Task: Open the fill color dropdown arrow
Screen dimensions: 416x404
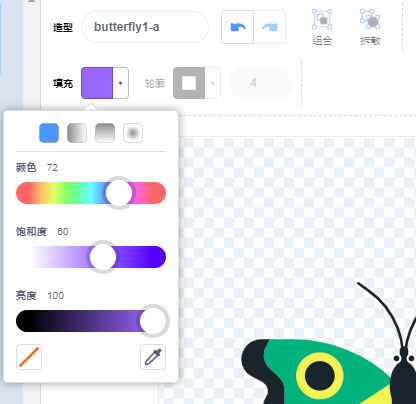Action: point(121,83)
